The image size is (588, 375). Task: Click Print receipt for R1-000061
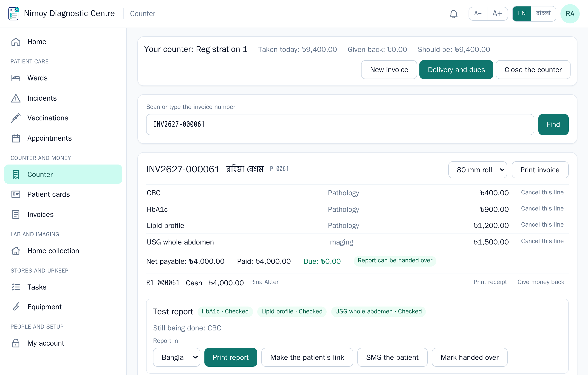(490, 282)
